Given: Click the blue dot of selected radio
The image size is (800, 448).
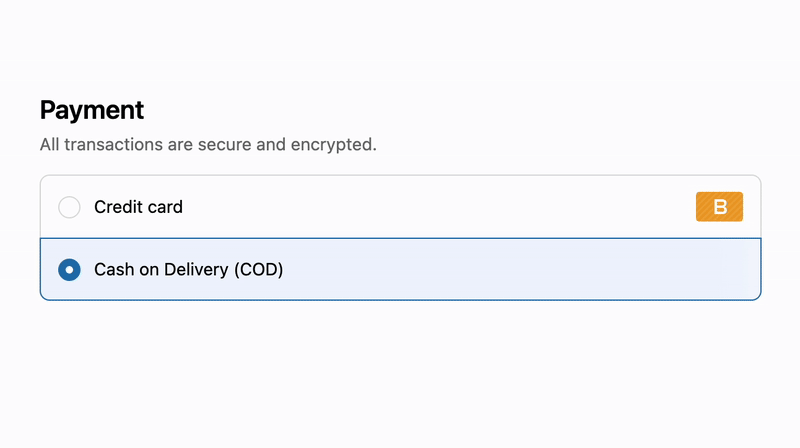Looking at the screenshot, I should point(69,269).
